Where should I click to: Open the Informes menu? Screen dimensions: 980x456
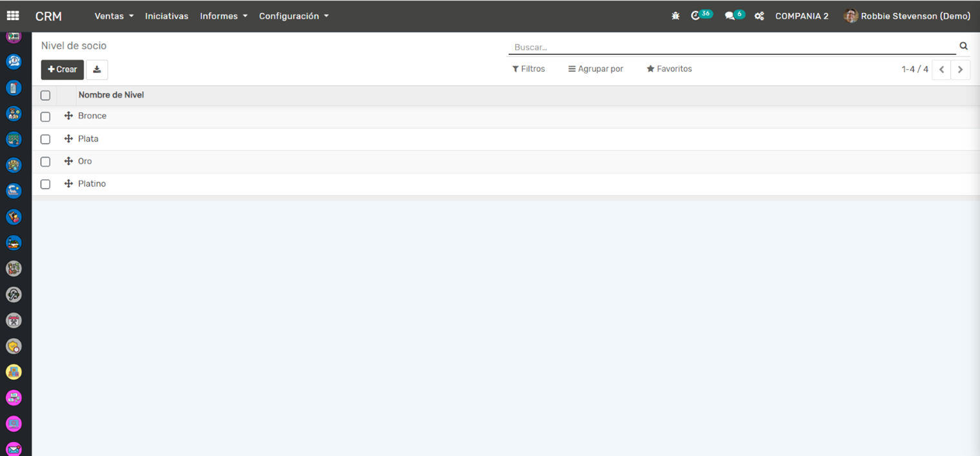click(x=223, y=16)
